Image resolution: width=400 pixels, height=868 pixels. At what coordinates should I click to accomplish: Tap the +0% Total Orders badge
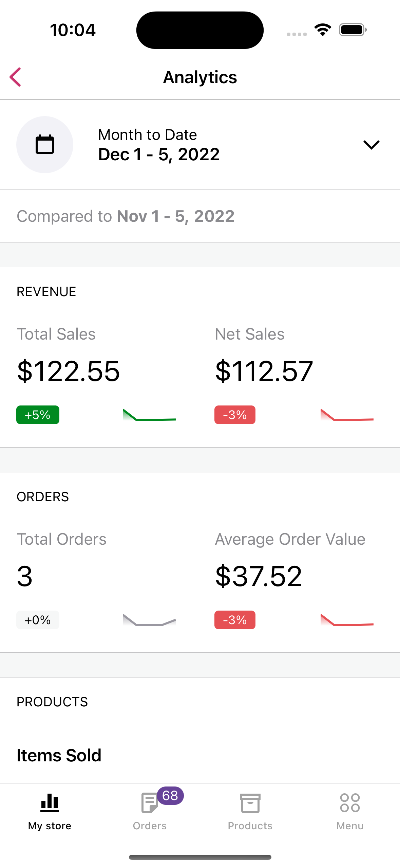(x=38, y=620)
